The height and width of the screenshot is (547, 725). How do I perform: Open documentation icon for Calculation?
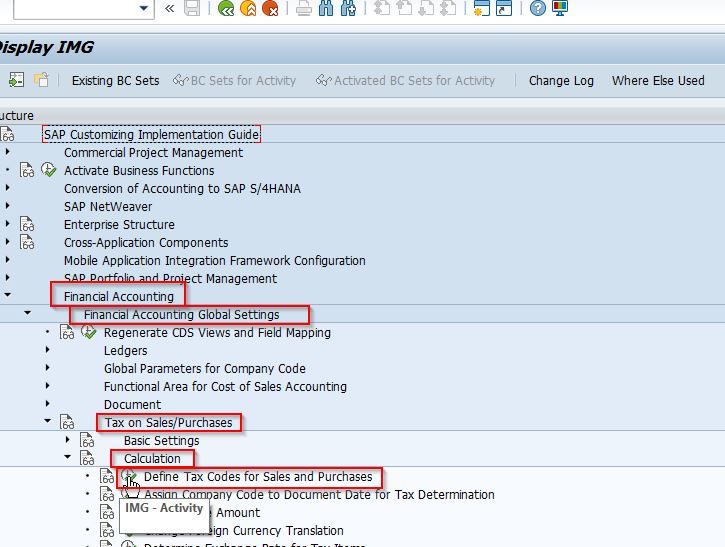(x=86, y=458)
